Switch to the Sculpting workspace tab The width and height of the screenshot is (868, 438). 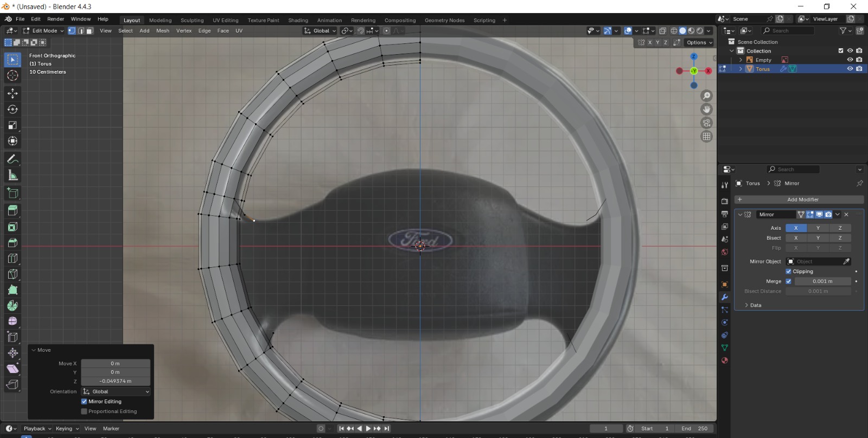click(x=192, y=21)
